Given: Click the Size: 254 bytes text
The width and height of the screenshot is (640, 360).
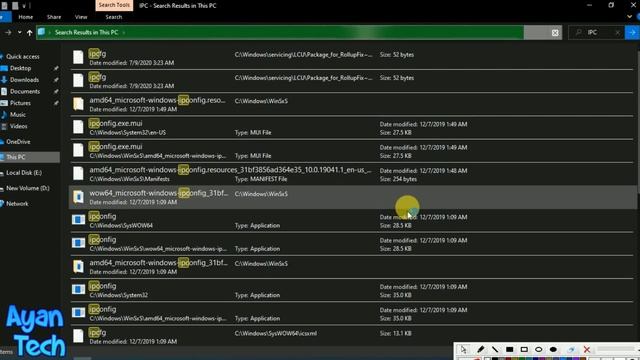Looking at the screenshot, I should pyautogui.click(x=398, y=179).
